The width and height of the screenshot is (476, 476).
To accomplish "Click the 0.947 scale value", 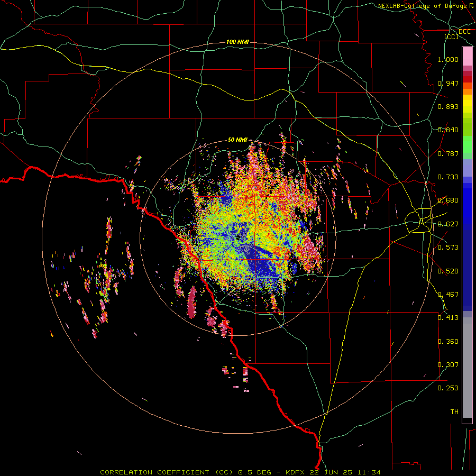I will point(448,83).
